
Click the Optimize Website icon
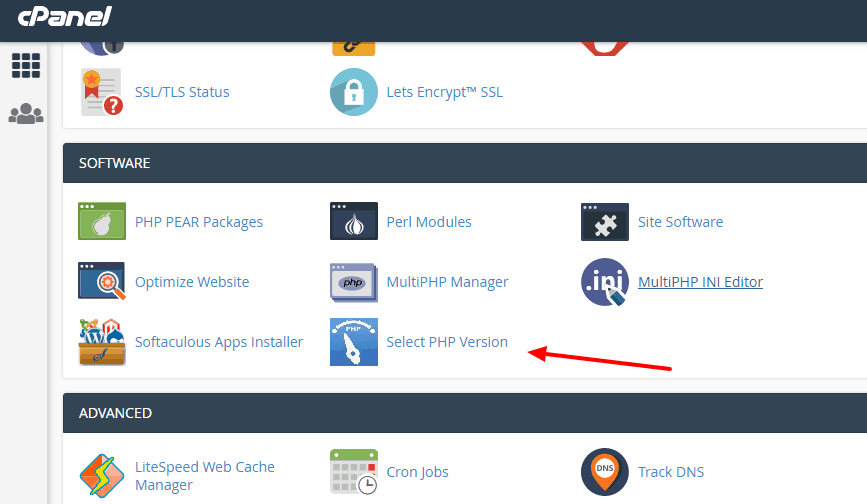click(x=101, y=282)
